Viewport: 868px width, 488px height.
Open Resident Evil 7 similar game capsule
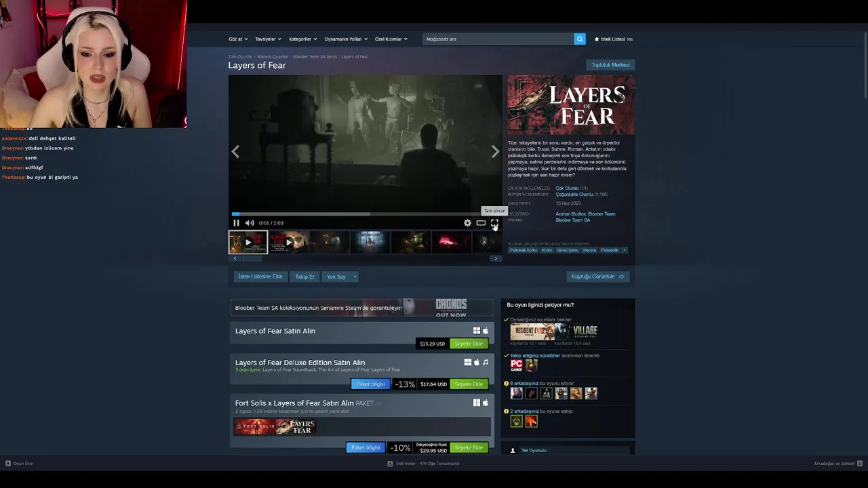532,331
